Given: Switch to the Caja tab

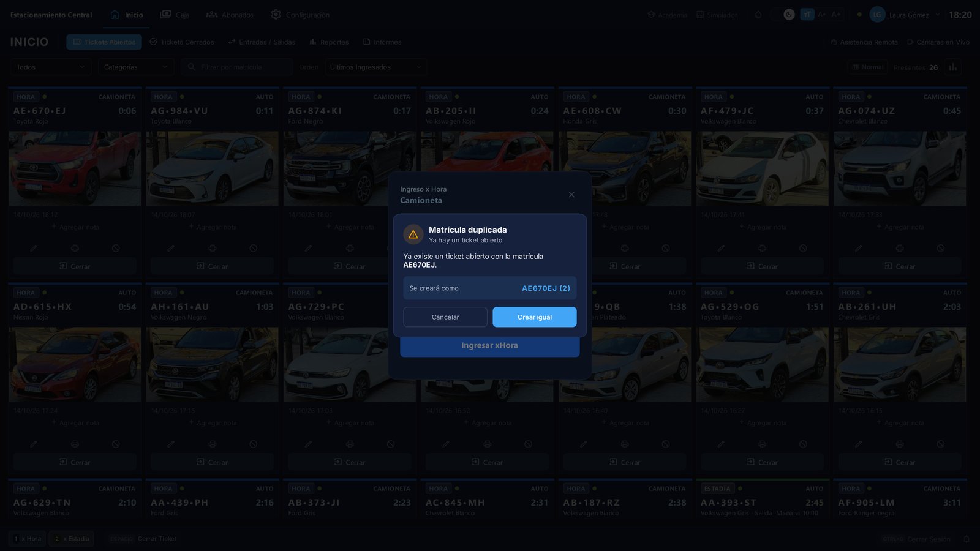Looking at the screenshot, I should pos(175,15).
